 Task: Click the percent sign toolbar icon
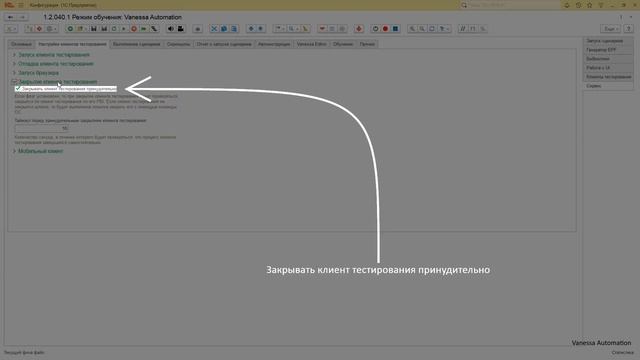click(x=483, y=29)
